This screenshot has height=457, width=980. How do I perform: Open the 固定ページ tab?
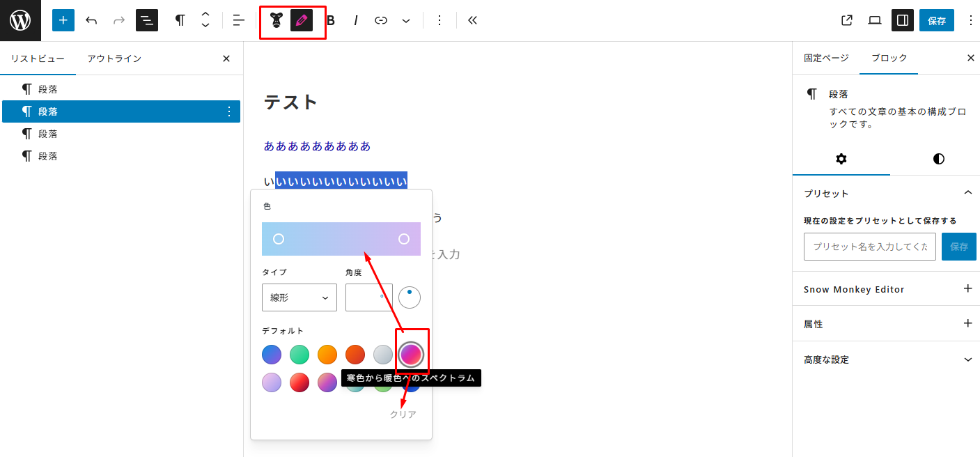coord(826,59)
